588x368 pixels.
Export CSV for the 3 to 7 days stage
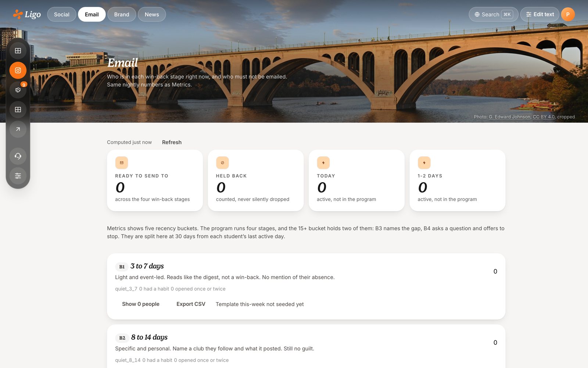191,304
